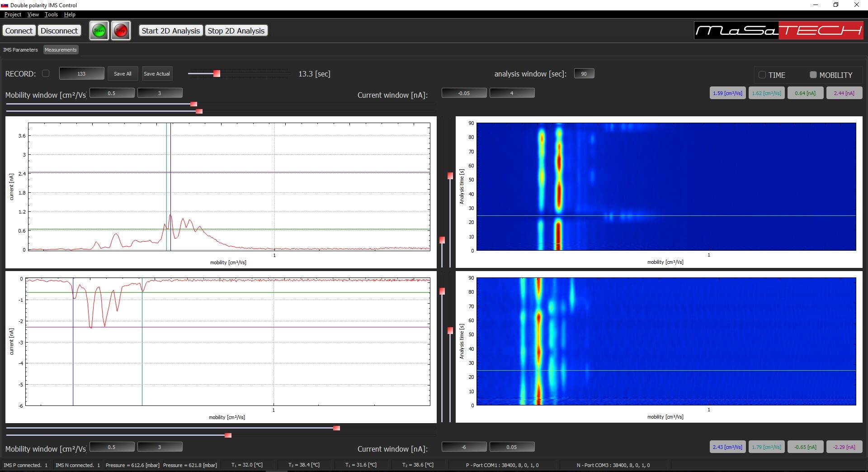The width and height of the screenshot is (868, 472).
Task: Click Pressure 621.8 mbar status entry
Action: tap(190, 465)
